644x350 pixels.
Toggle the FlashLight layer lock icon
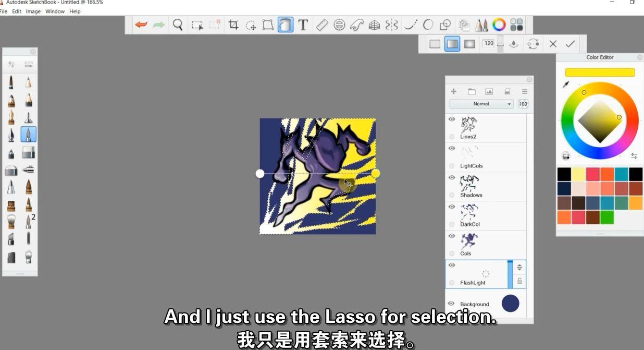[x=519, y=281]
